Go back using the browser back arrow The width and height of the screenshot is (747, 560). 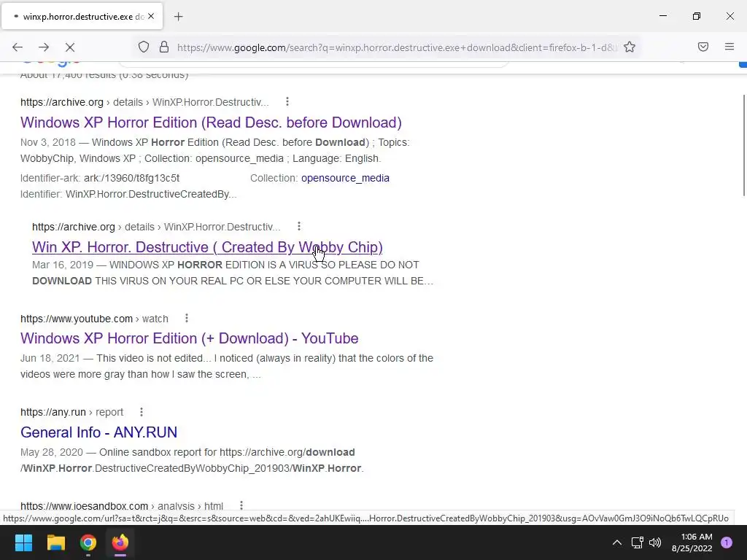(18, 47)
